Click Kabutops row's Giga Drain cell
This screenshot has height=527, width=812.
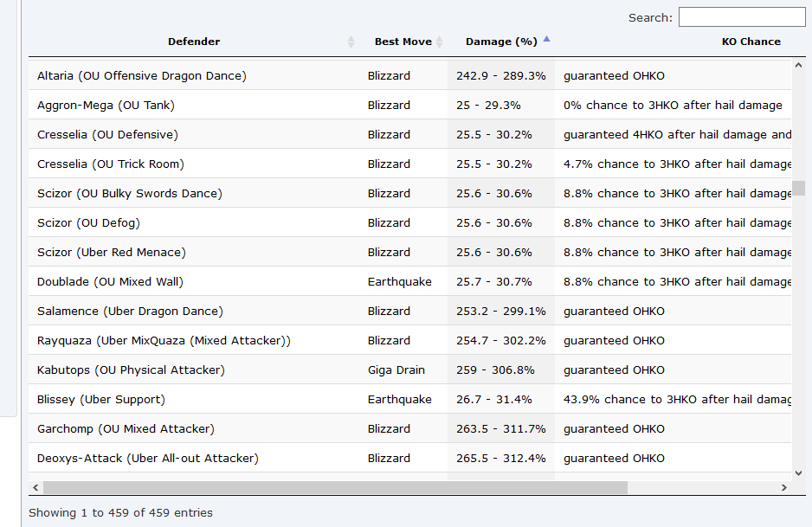[x=396, y=370]
